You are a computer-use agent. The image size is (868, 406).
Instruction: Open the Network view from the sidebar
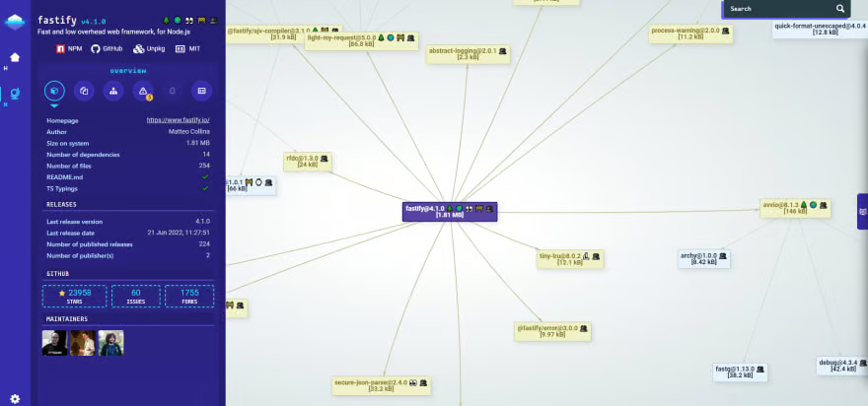click(x=15, y=94)
